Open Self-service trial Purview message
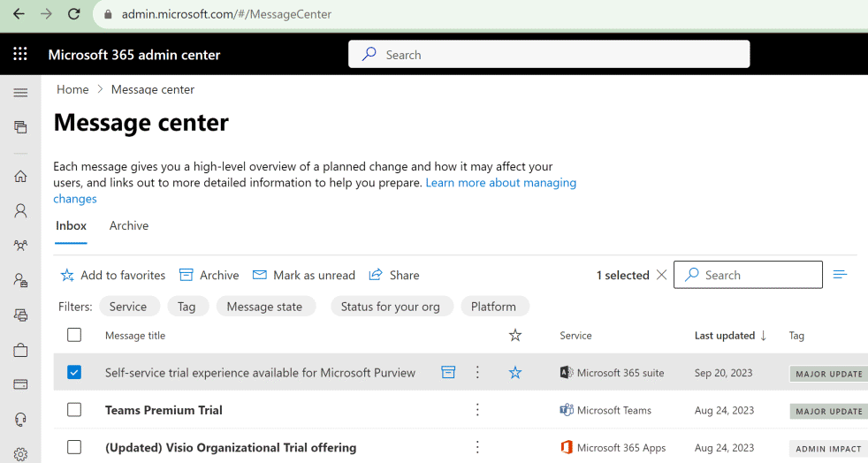This screenshot has height=463, width=868. coord(260,373)
